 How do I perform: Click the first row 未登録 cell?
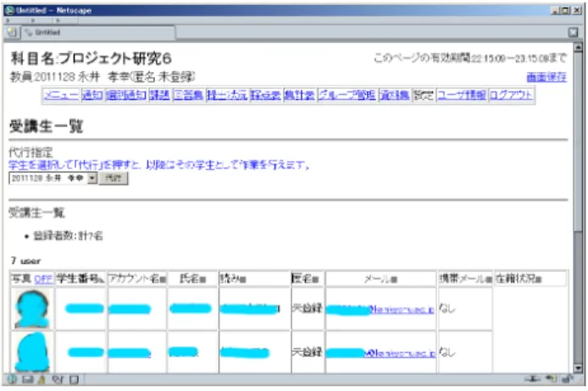point(307,309)
